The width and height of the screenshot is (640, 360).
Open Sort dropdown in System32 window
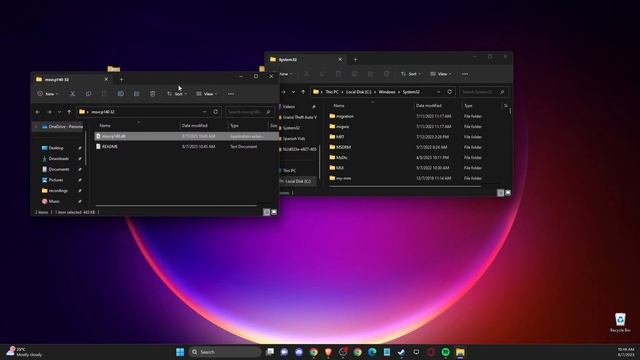pos(411,74)
